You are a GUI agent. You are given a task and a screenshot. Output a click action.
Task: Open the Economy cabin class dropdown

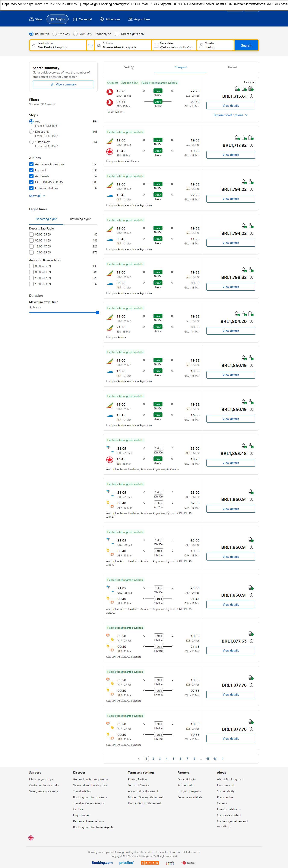coord(103,34)
